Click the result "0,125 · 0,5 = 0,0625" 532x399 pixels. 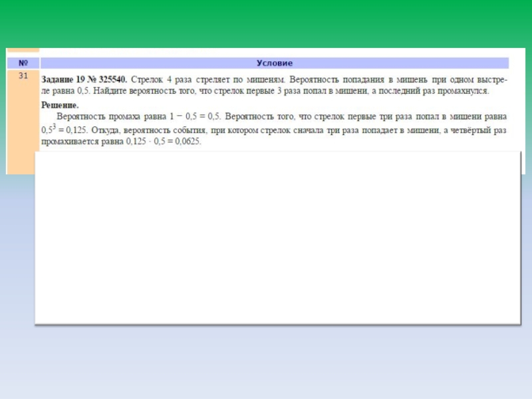click(x=163, y=142)
